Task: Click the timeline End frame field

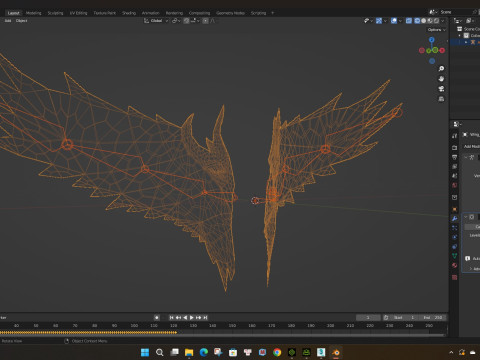Action: 433,317
